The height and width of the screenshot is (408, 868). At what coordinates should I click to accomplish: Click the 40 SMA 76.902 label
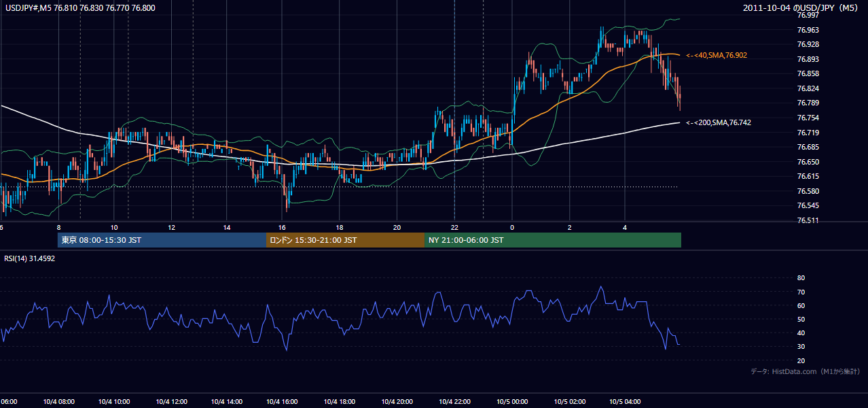pos(717,55)
